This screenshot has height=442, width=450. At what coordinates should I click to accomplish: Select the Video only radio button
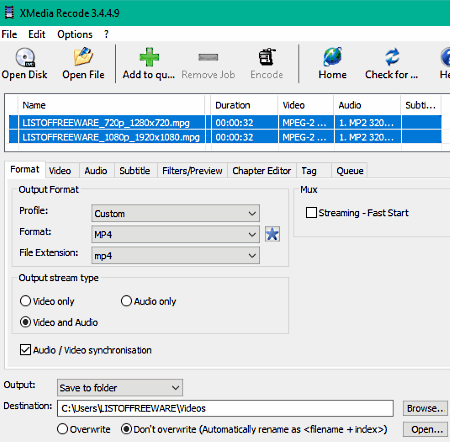pos(25,301)
